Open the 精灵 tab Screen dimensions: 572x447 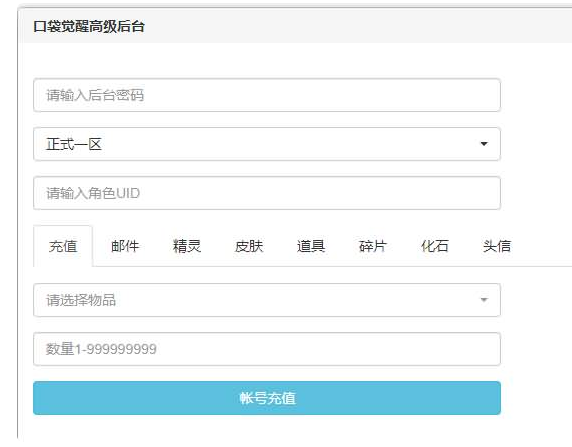[187, 246]
